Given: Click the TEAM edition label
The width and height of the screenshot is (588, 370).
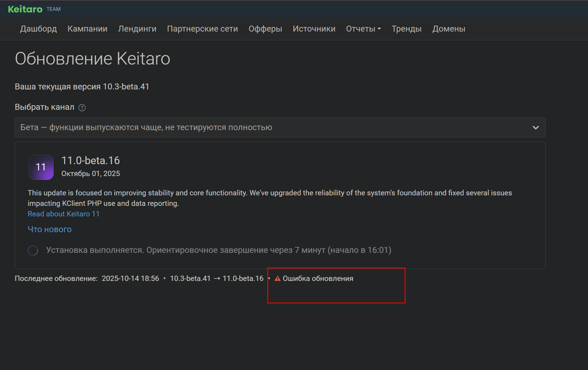Looking at the screenshot, I should (x=54, y=9).
